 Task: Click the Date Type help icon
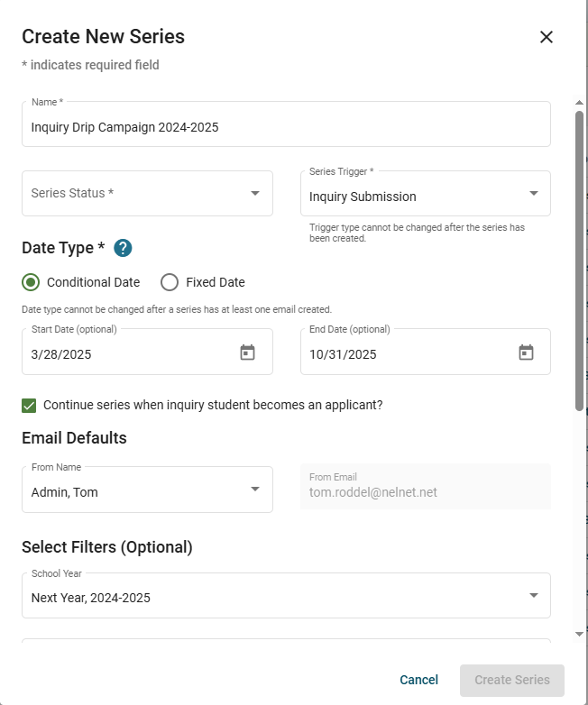pyautogui.click(x=123, y=248)
